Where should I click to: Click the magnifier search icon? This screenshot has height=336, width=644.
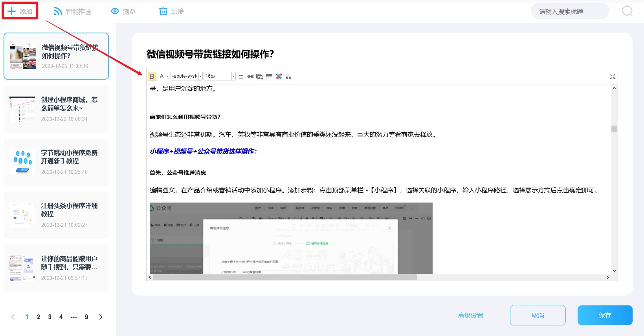pyautogui.click(x=627, y=11)
